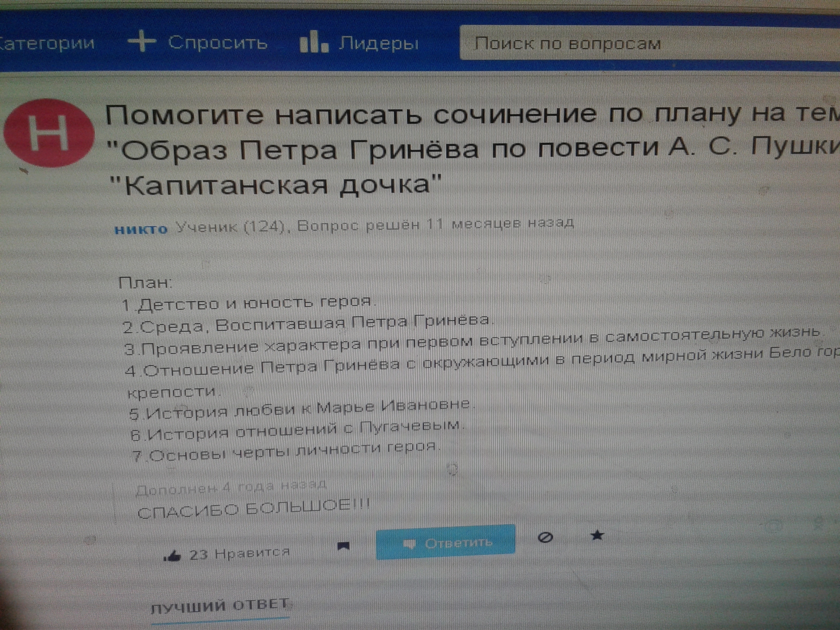Open the Лидеры navigation text
This screenshot has width=840, height=630.
378,44
